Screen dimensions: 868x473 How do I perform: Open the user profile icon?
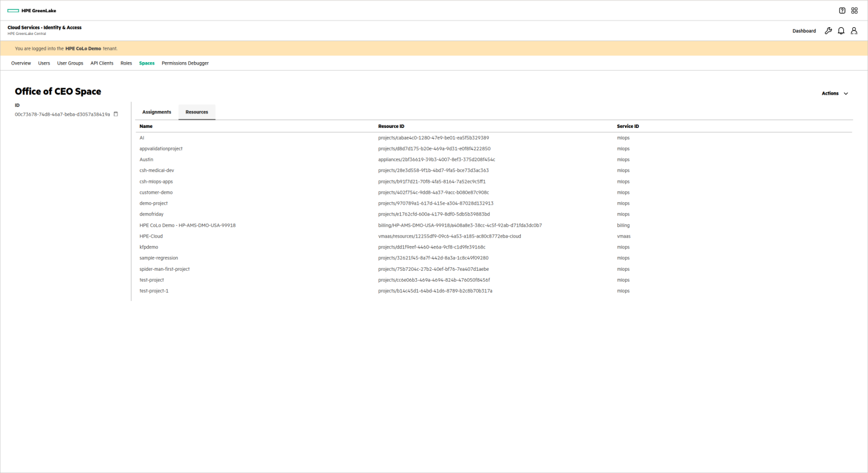pos(854,31)
